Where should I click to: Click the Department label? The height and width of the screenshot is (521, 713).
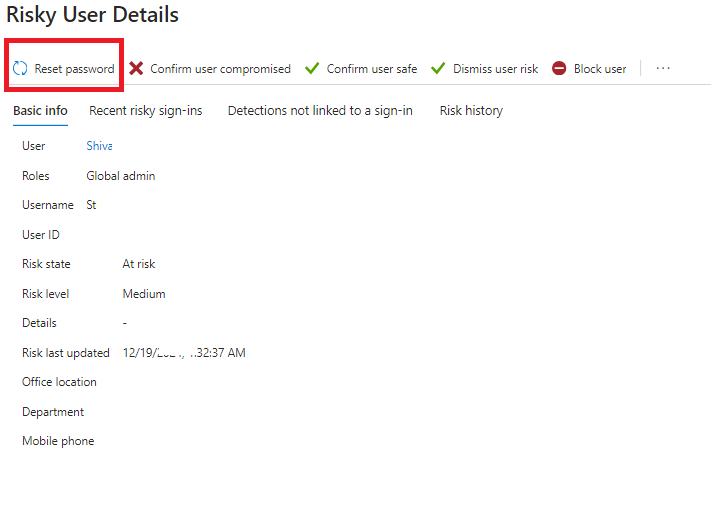coord(53,412)
